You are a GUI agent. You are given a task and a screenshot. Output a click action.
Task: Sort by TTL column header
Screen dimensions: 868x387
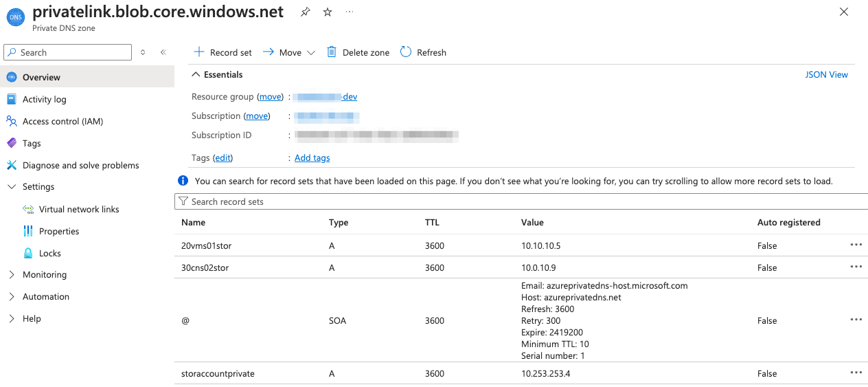[x=432, y=222]
